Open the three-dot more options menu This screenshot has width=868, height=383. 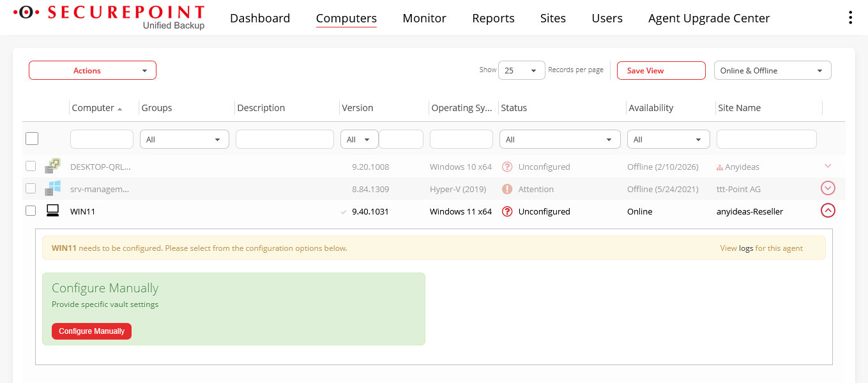point(849,18)
